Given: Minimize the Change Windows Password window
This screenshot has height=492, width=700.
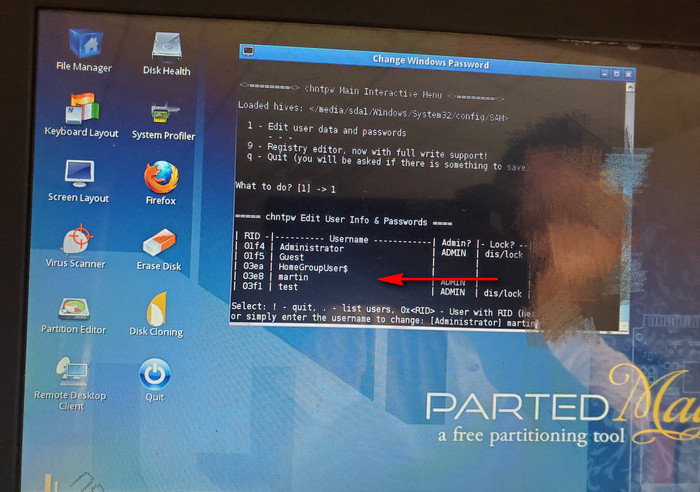Looking at the screenshot, I should tap(605, 73).
